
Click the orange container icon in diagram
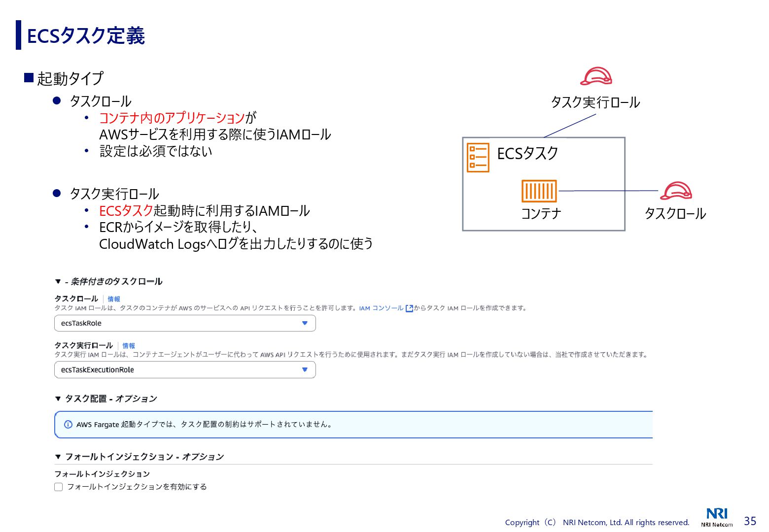539,191
